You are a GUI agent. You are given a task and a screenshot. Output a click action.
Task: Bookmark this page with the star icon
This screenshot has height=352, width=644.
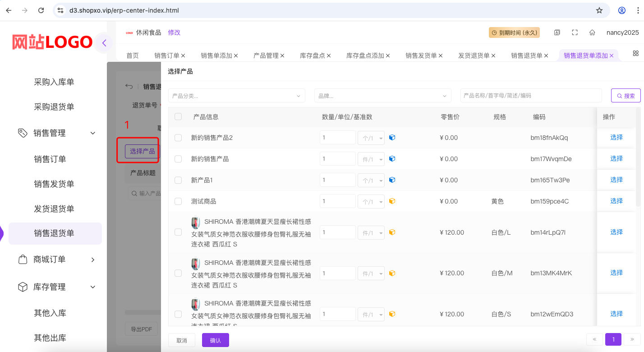[599, 10]
